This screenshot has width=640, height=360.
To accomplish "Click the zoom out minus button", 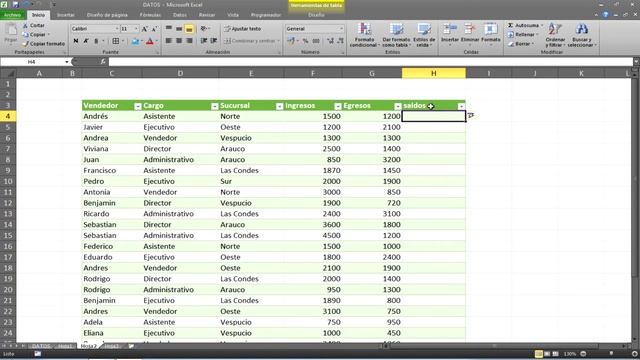I will pyautogui.click(x=583, y=354).
